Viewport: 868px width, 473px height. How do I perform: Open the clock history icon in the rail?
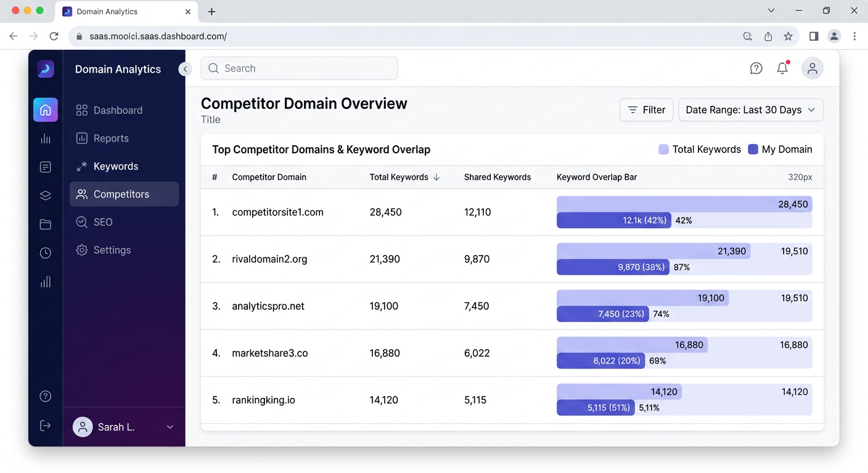pyautogui.click(x=46, y=253)
